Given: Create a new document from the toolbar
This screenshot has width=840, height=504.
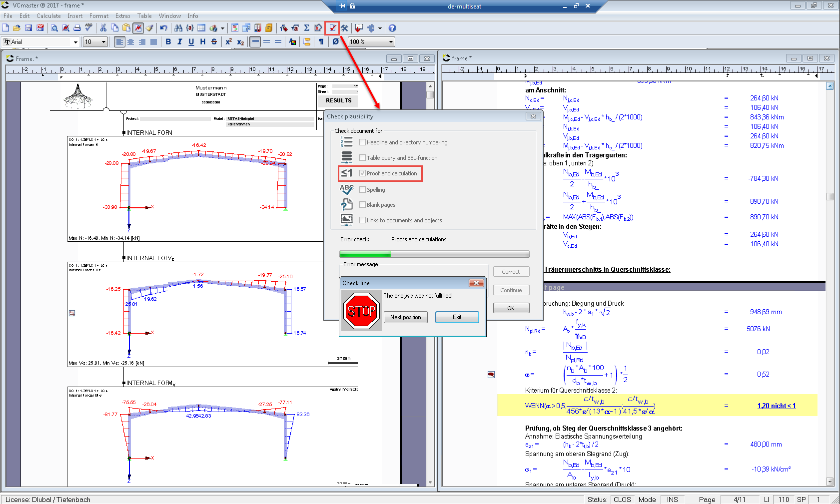Looking at the screenshot, I should point(5,28).
